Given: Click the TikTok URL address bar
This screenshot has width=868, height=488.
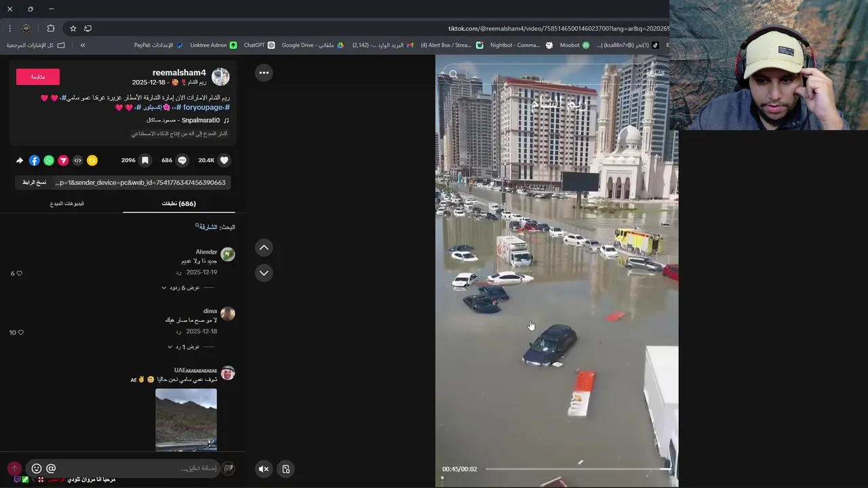Looking at the screenshot, I should (x=557, y=28).
